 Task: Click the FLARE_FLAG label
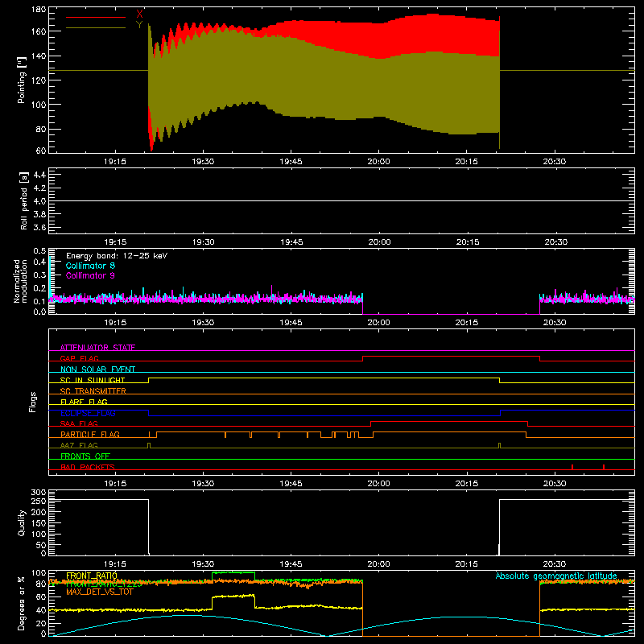pos(84,402)
